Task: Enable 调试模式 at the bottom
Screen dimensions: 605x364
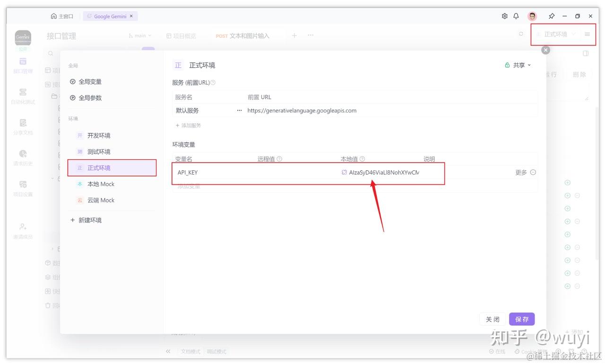Action: pyautogui.click(x=216, y=351)
